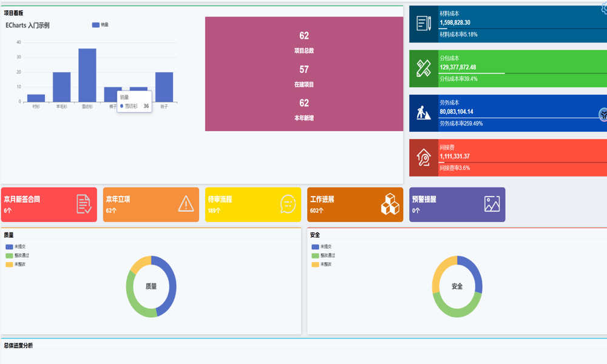Click the 劳务成本 cost rate progress bar

[523, 118]
